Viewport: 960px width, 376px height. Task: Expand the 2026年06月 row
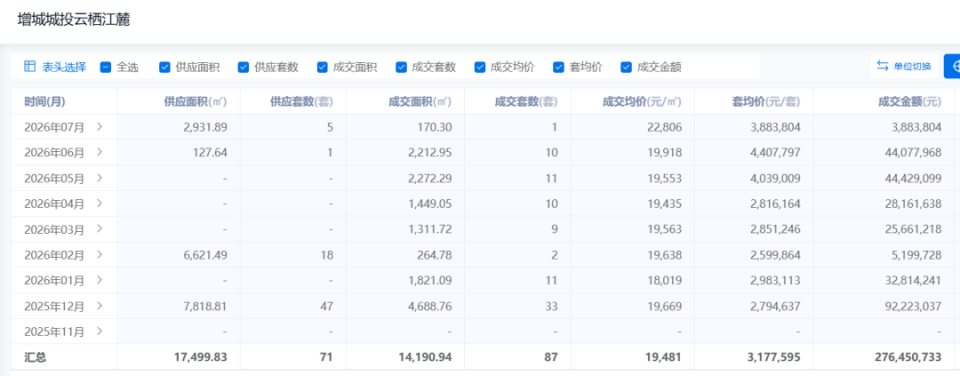click(x=99, y=152)
